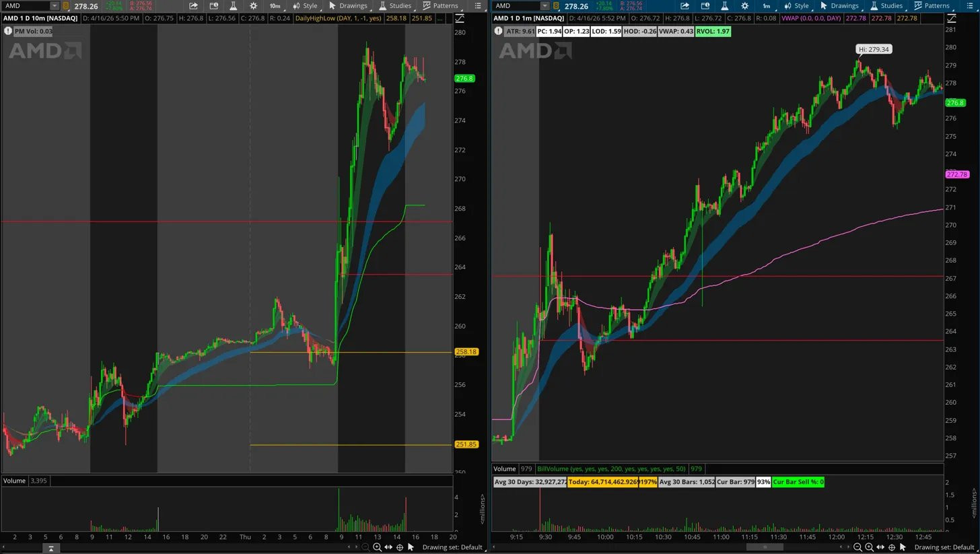Click the AMD 1 D 1m [NASDAQ] chart title
The width and height of the screenshot is (980, 554).
pos(530,18)
